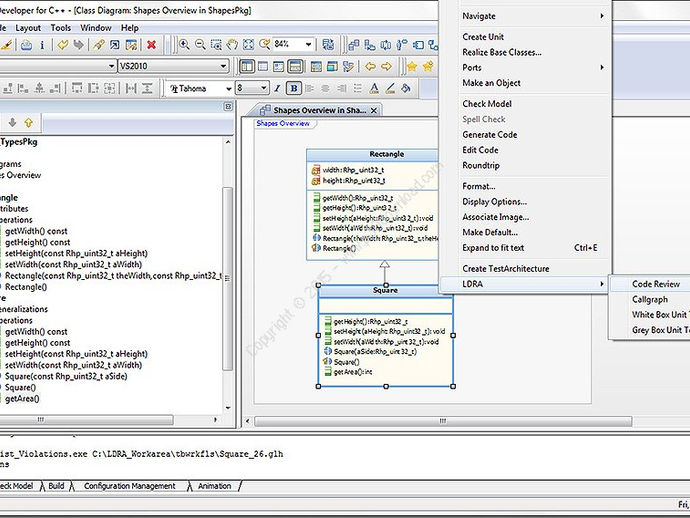Select Code Review in LDRA submenu
690x518 pixels.
coord(656,284)
